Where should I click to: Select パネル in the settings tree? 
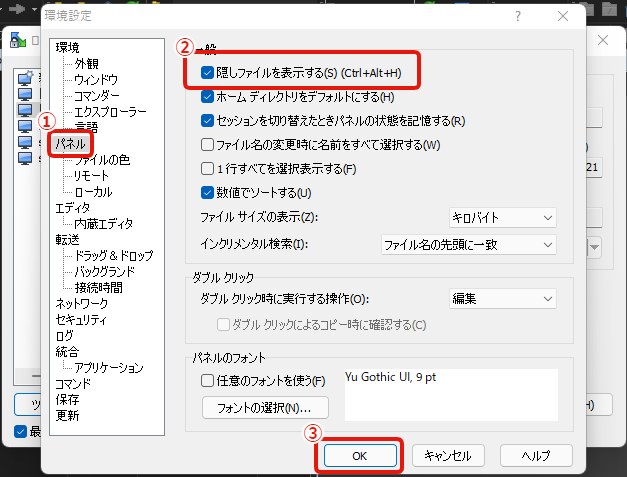click(69, 144)
